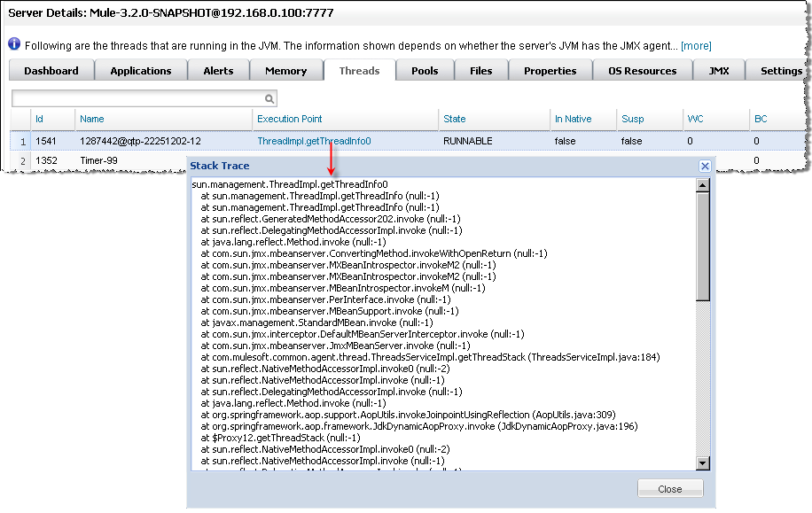
Task: Click stack trace scrollbar up arrow
Action: coord(703,185)
